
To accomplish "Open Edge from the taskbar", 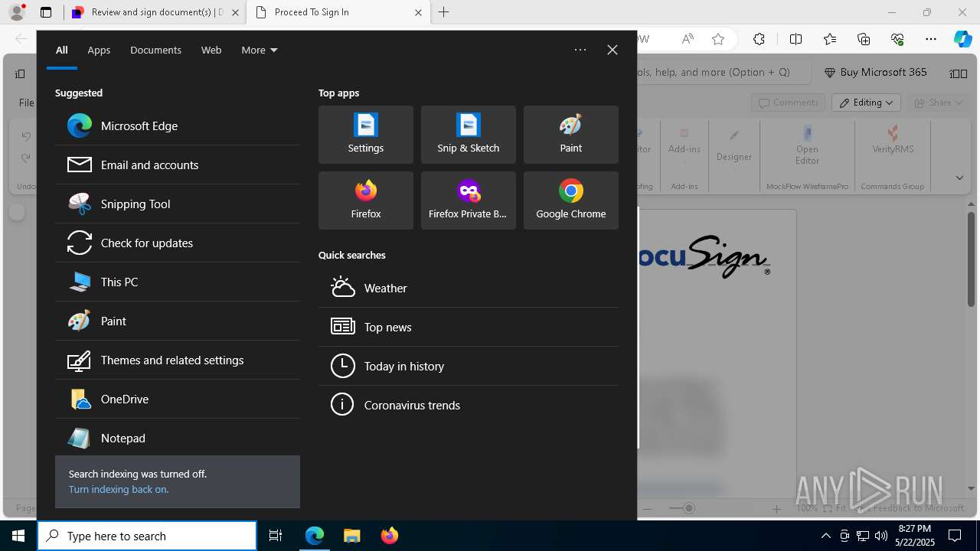I will tap(315, 536).
